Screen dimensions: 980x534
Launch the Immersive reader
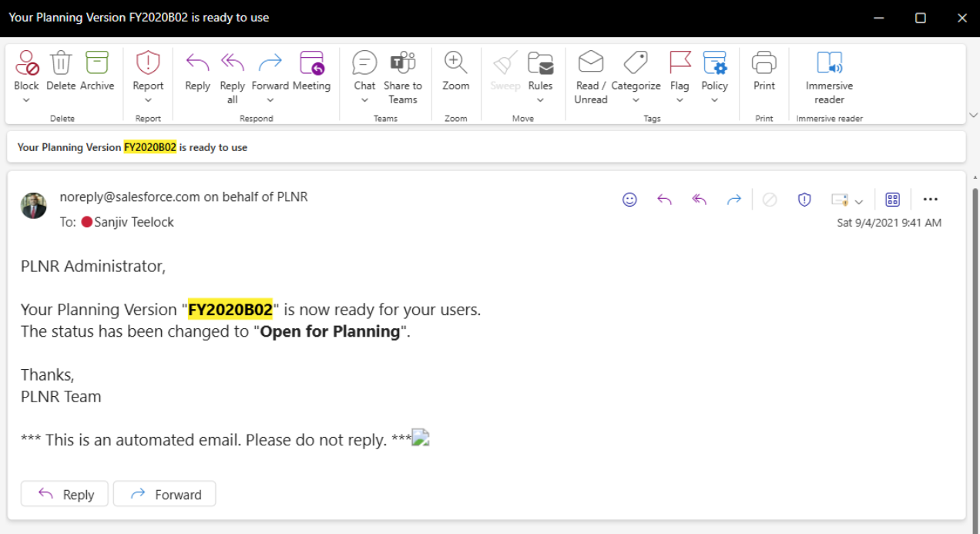(x=829, y=63)
